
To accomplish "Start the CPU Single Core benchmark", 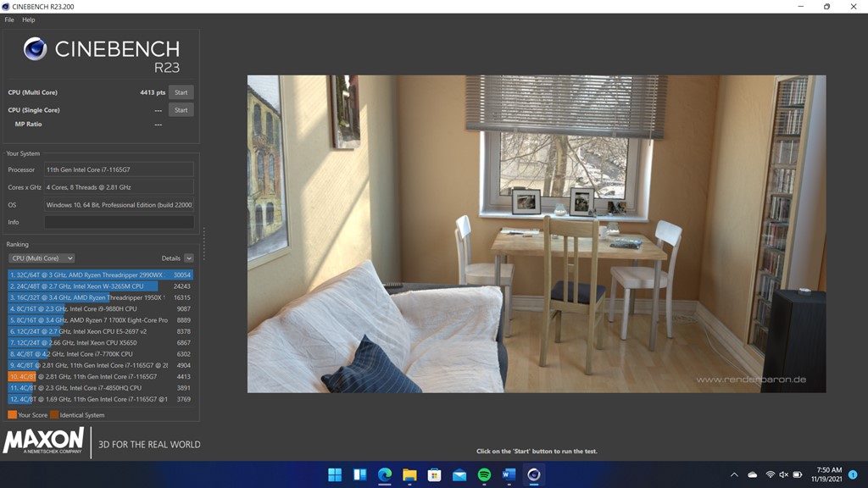I will (x=181, y=109).
